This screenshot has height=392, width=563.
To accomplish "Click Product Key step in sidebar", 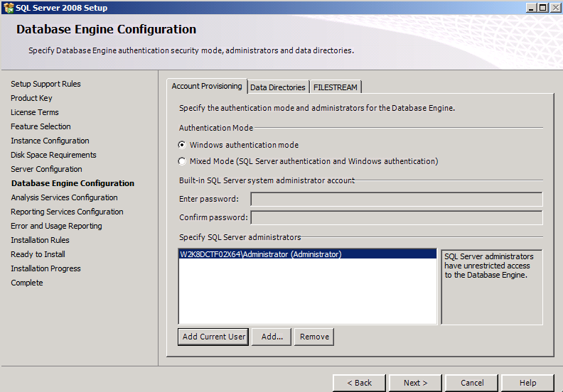I will point(31,98).
